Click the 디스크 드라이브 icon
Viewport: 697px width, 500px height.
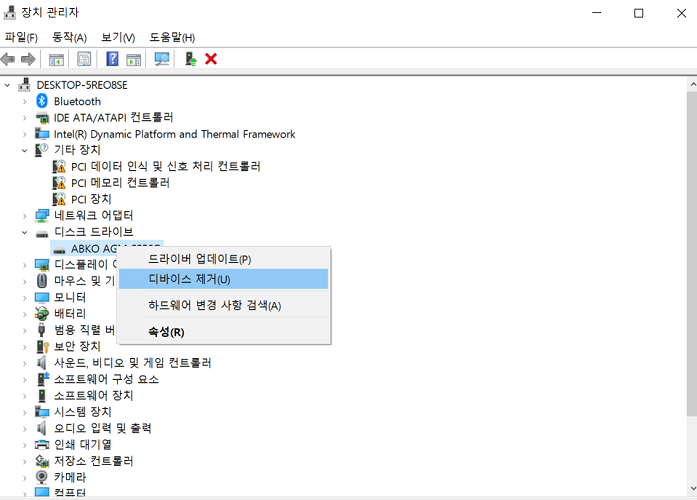42,233
